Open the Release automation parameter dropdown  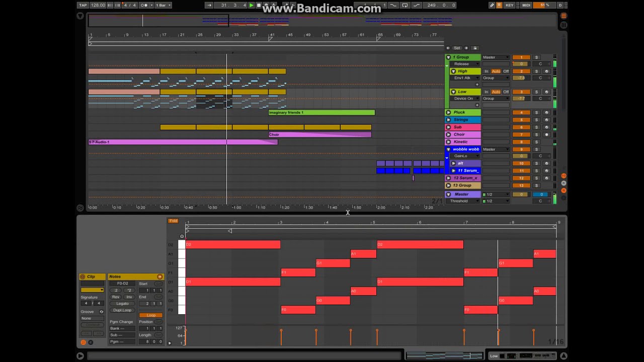click(x=465, y=64)
